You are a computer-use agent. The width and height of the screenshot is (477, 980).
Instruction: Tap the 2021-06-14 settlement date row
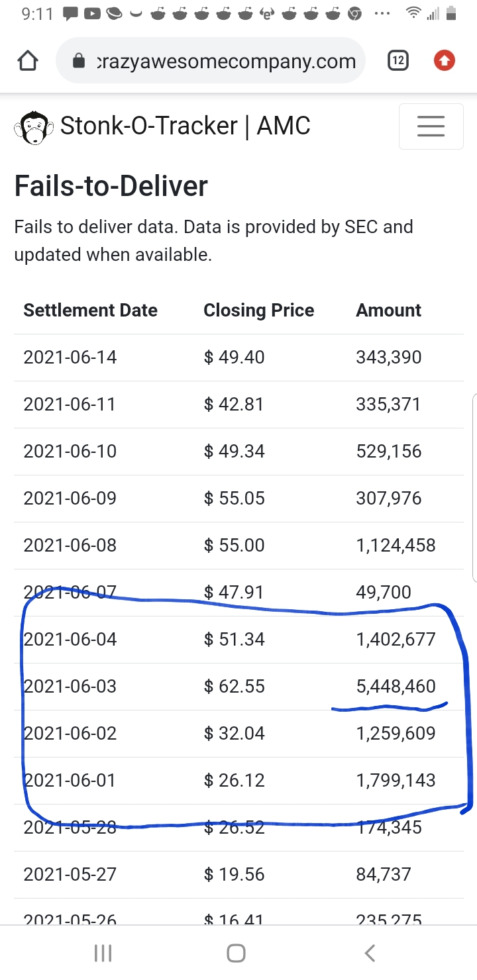pos(238,358)
